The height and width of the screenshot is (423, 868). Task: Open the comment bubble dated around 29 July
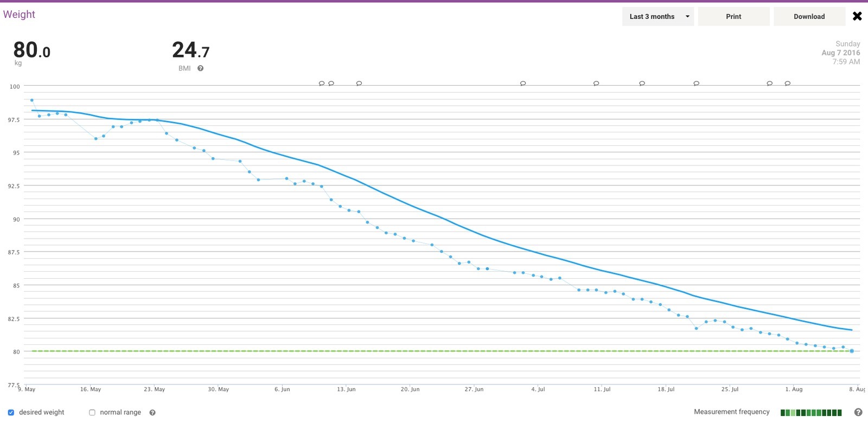(x=770, y=84)
